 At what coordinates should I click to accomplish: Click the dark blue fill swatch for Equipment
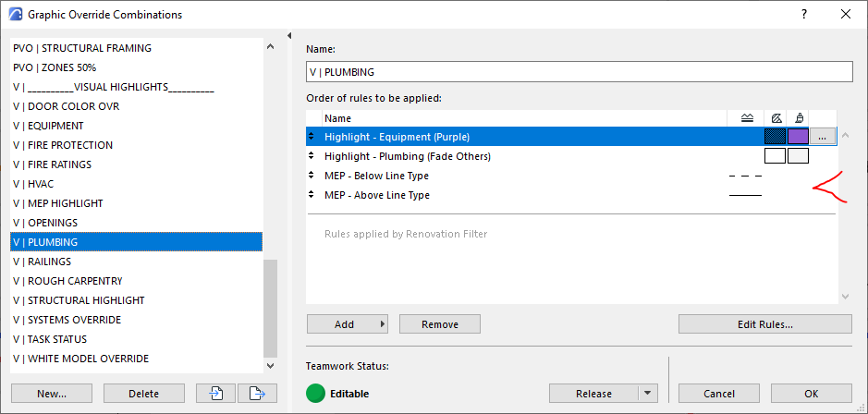(775, 137)
